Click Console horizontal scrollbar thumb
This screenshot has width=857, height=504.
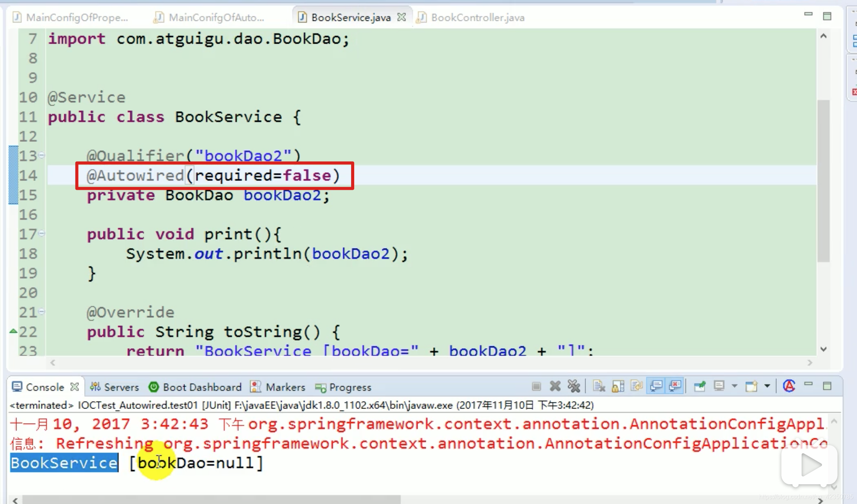pyautogui.click(x=211, y=500)
